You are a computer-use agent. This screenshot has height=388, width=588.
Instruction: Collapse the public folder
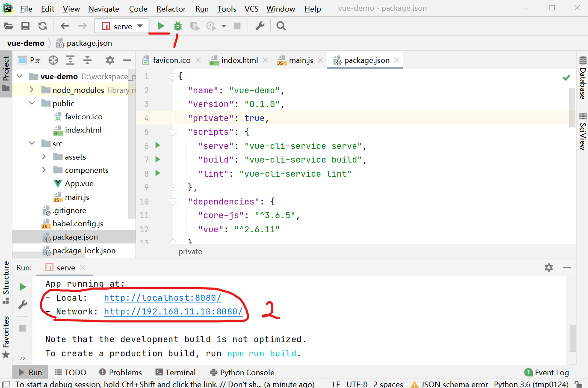(32, 103)
